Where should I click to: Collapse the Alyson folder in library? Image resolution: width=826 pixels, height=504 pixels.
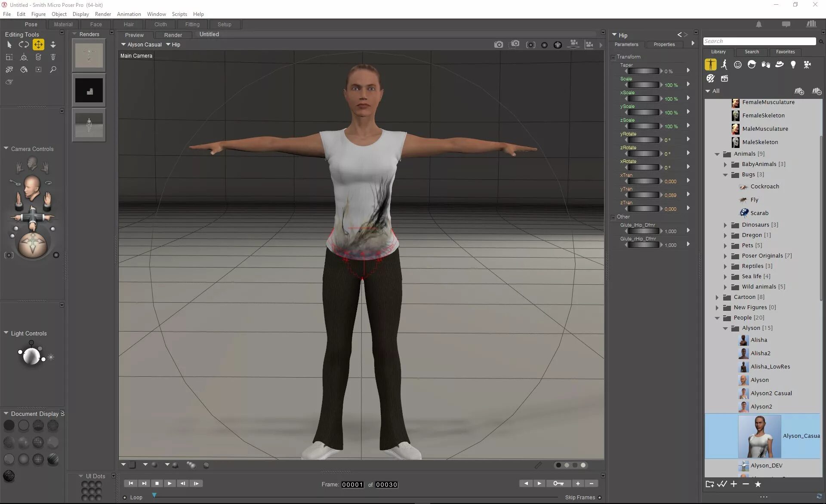coord(726,328)
